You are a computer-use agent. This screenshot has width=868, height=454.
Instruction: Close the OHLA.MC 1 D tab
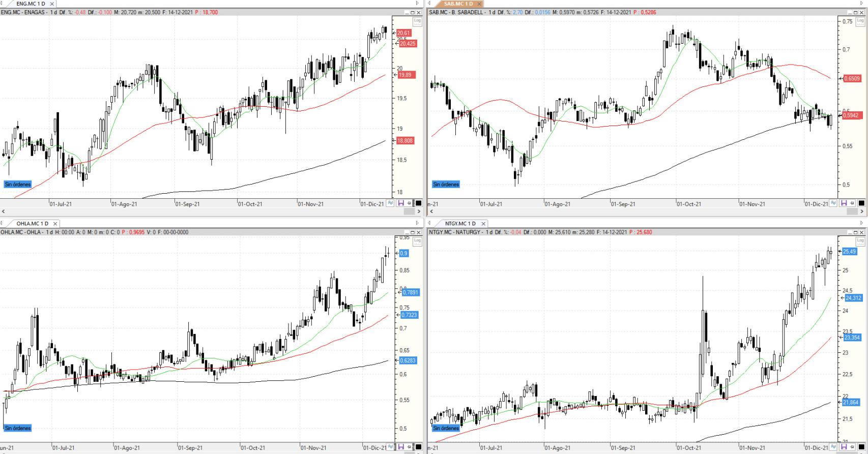click(x=55, y=224)
